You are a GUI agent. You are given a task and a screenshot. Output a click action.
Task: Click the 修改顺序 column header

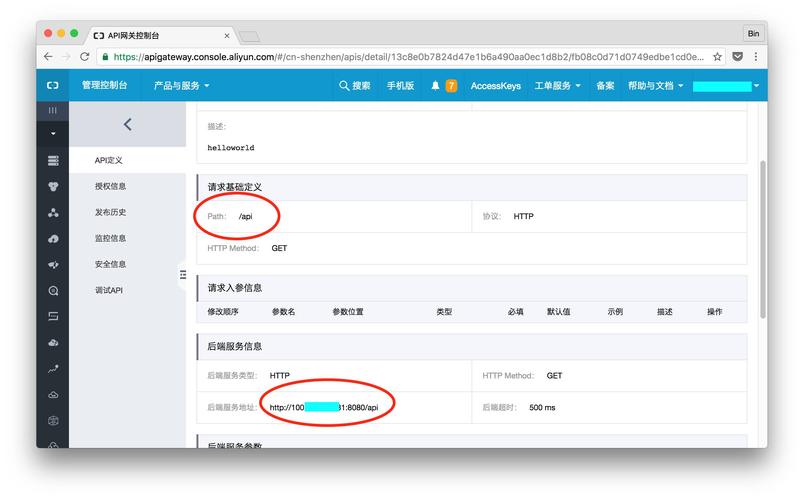point(223,311)
